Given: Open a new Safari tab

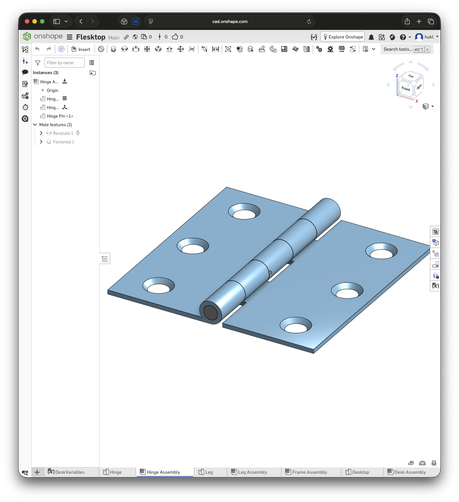Looking at the screenshot, I should [x=419, y=21].
